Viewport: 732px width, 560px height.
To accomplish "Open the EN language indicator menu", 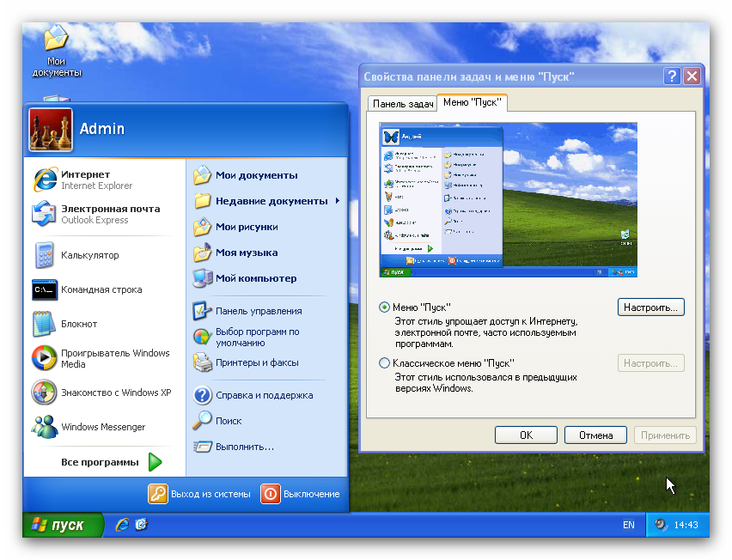I will click(x=628, y=525).
